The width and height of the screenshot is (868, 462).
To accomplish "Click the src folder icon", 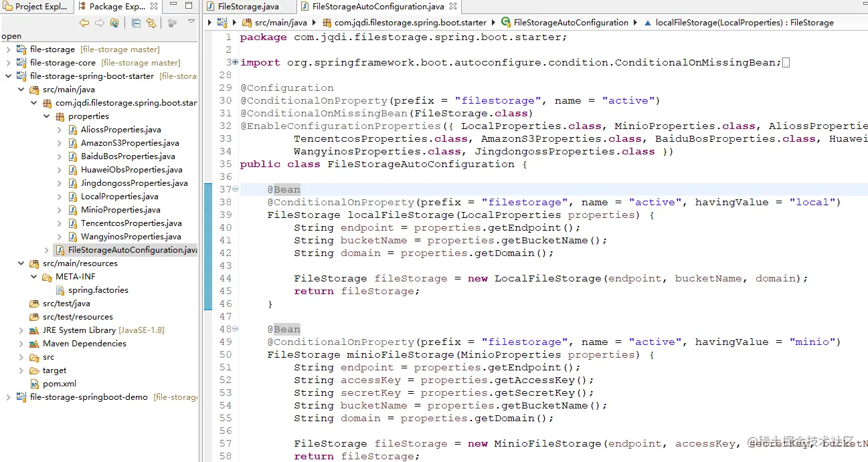I will [34, 357].
